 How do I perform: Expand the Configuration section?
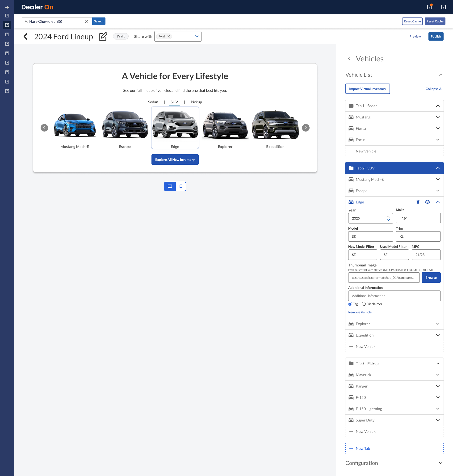[441, 463]
